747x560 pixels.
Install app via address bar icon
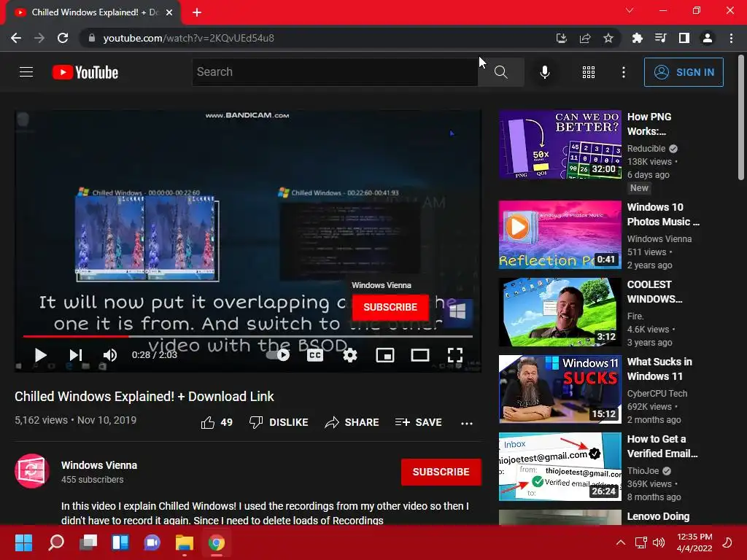coord(561,38)
